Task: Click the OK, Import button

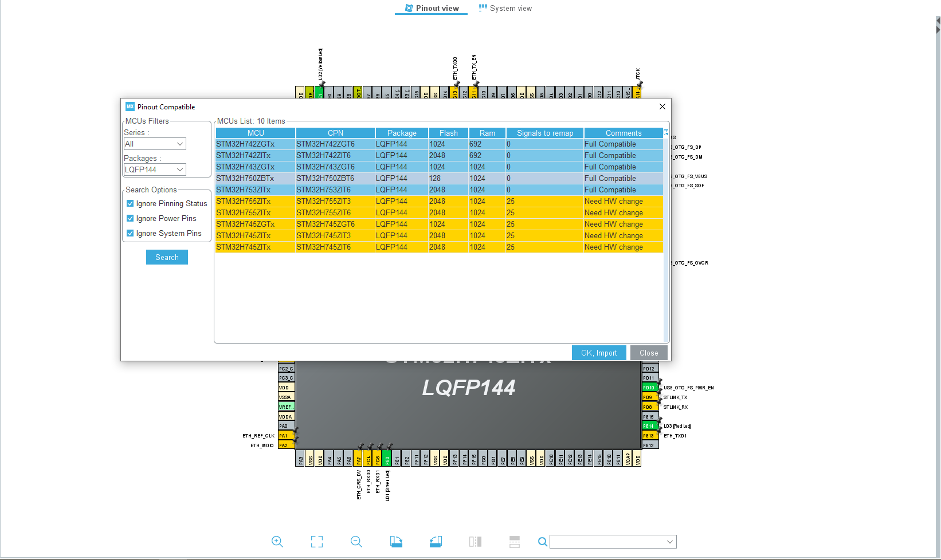Action: point(599,353)
